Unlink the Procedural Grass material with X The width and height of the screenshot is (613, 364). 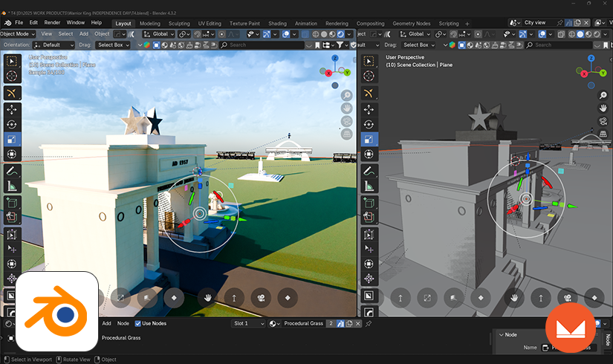click(358, 323)
